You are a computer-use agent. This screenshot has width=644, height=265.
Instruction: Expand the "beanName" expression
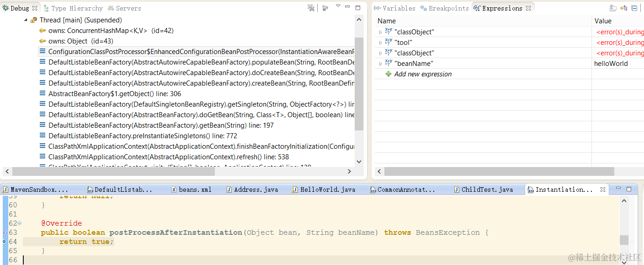click(x=380, y=64)
